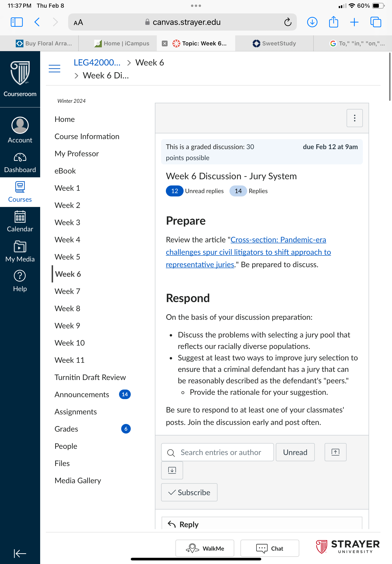Open Safari downloads list

click(x=312, y=22)
